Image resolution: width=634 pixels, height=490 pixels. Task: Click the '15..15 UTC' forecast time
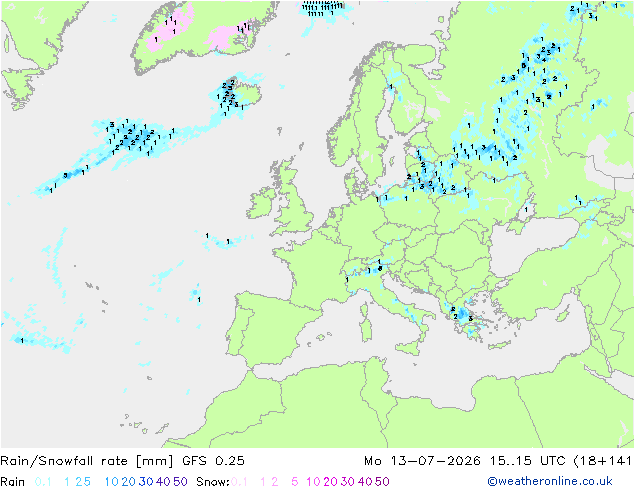[x=528, y=461]
